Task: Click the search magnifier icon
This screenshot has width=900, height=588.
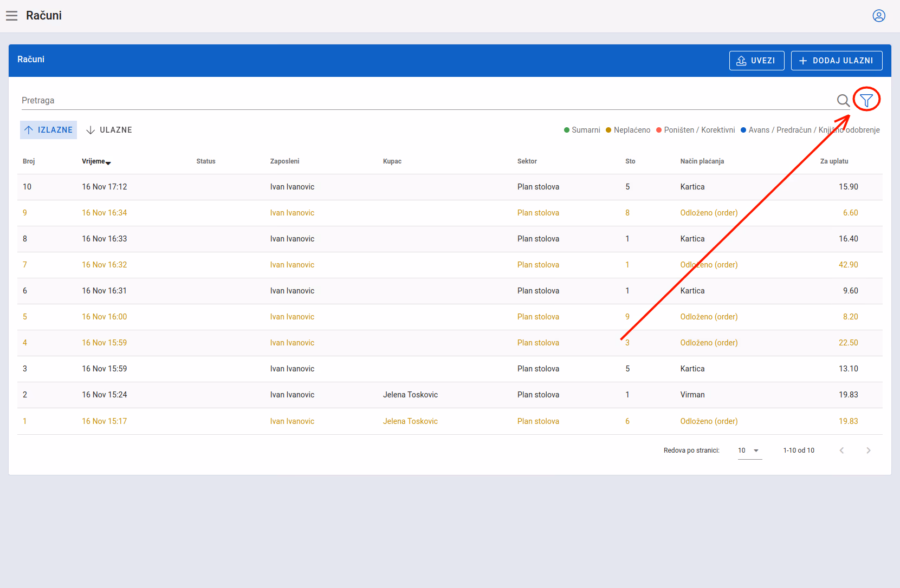Action: 843,100
